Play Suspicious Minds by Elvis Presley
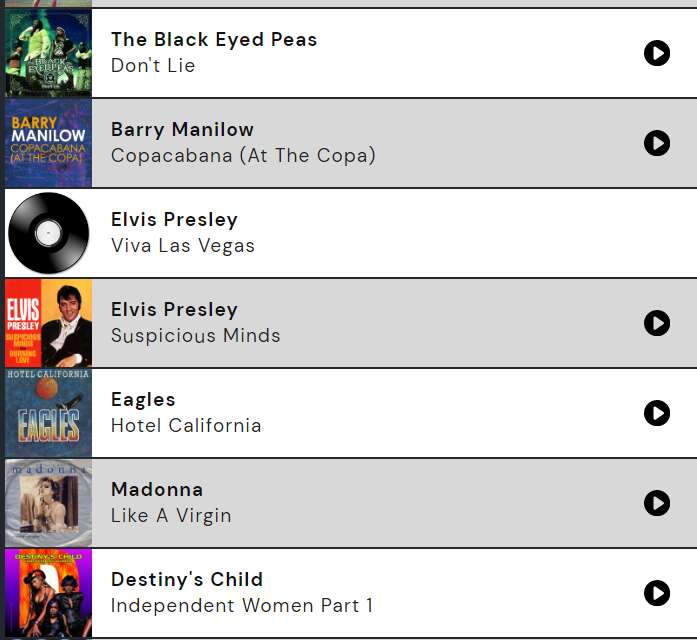Viewport: 697px width, 640px height. point(657,323)
